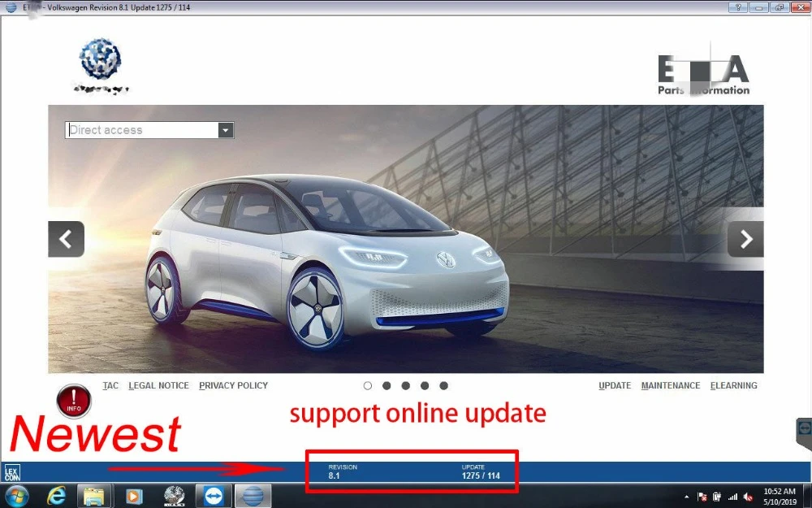Expand the Direct access dropdown arrow

point(225,130)
